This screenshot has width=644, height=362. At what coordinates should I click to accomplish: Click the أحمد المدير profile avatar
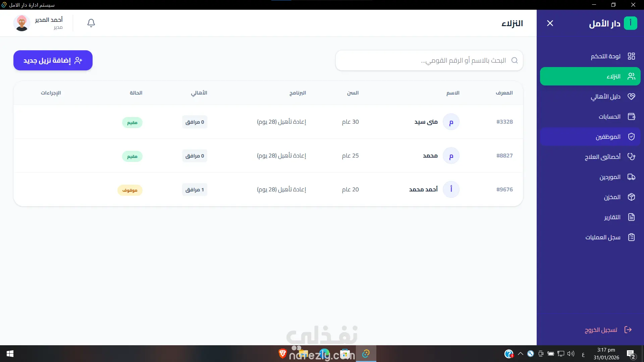pos(22,23)
